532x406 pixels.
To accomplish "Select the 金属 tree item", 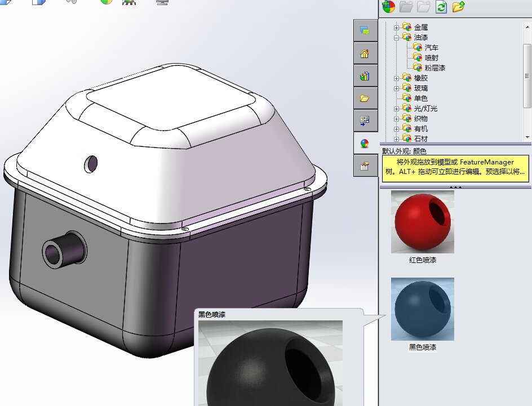I will click(421, 27).
